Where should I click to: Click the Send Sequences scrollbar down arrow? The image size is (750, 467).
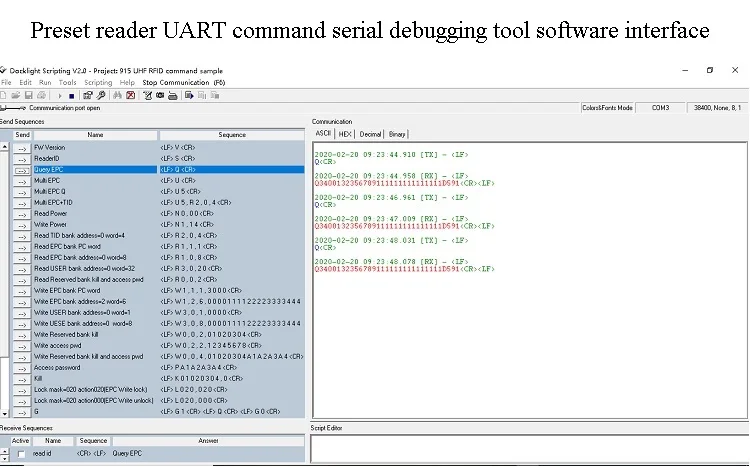4,413
